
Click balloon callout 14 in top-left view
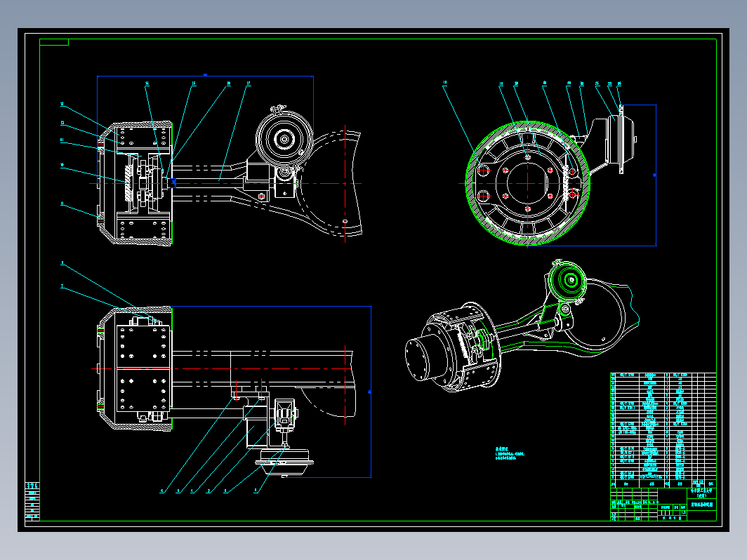[x=147, y=84]
